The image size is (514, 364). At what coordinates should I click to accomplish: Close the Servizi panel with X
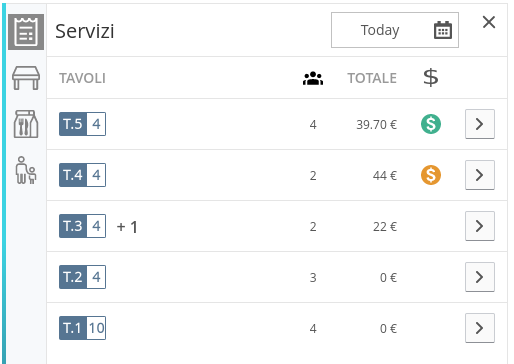(x=489, y=22)
